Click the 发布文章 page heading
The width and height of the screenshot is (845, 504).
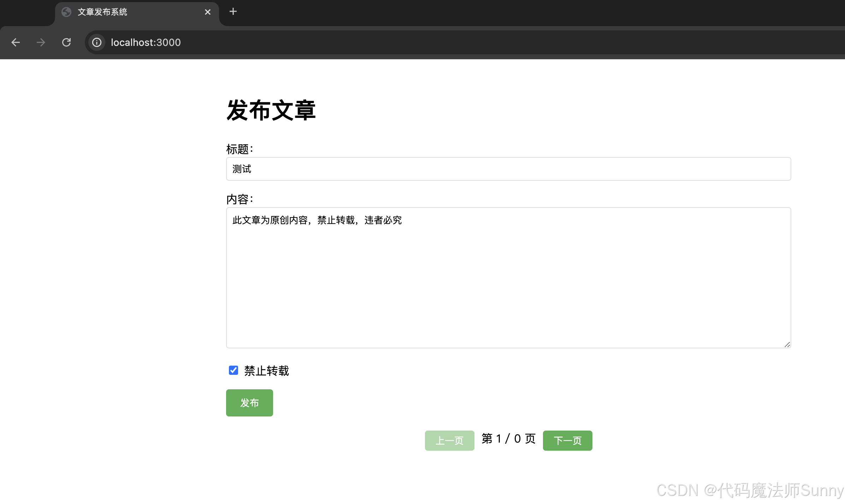[x=271, y=110]
